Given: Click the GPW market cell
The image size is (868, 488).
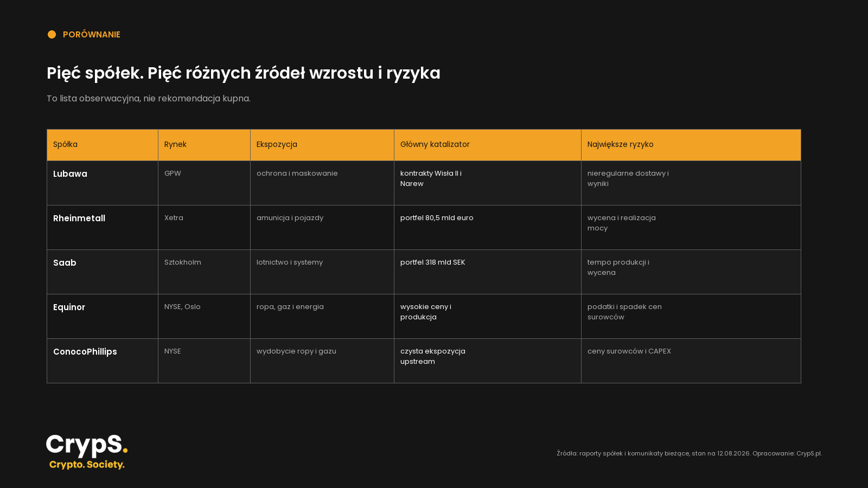Looking at the screenshot, I should coord(205,183).
